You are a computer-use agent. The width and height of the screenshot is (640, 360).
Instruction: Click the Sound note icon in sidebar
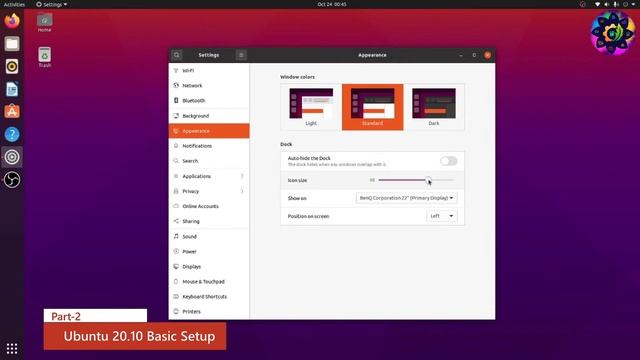(x=176, y=236)
